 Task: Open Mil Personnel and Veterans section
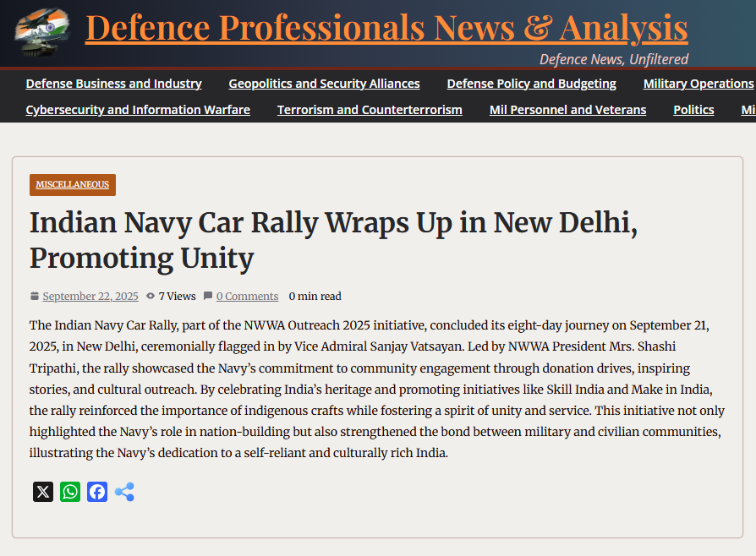(x=567, y=110)
